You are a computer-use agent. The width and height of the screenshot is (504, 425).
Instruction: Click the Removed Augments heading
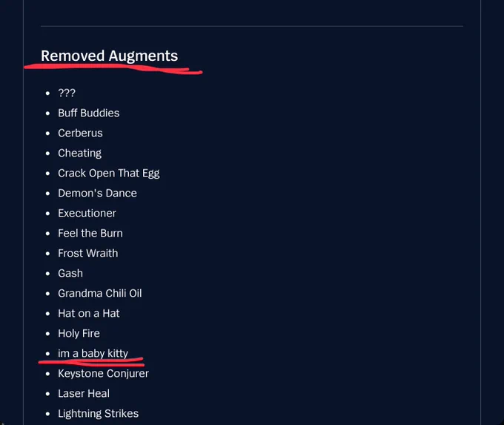109,56
